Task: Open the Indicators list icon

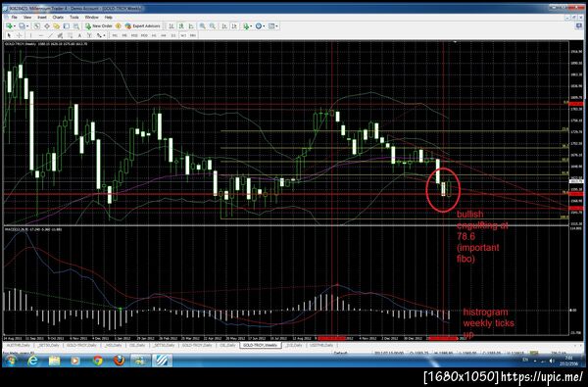Action: coord(246,25)
